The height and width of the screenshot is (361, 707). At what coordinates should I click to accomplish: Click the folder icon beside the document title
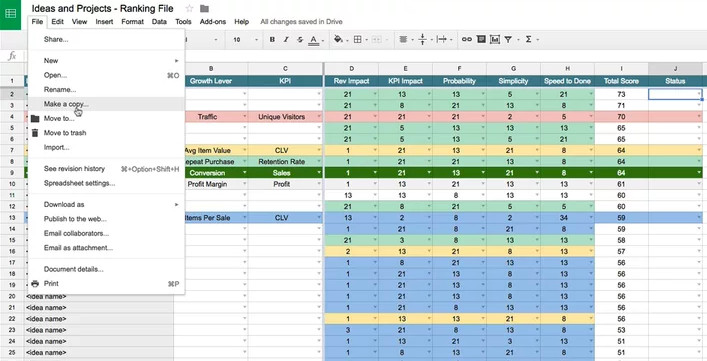[204, 9]
